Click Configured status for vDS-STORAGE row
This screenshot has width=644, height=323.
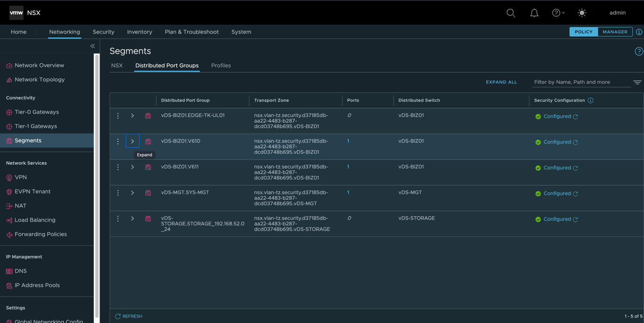point(557,219)
